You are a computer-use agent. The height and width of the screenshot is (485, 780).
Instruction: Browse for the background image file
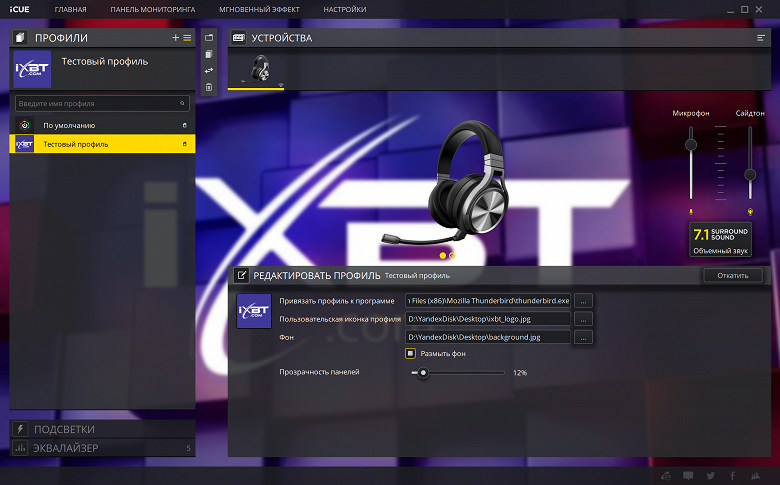pos(583,337)
